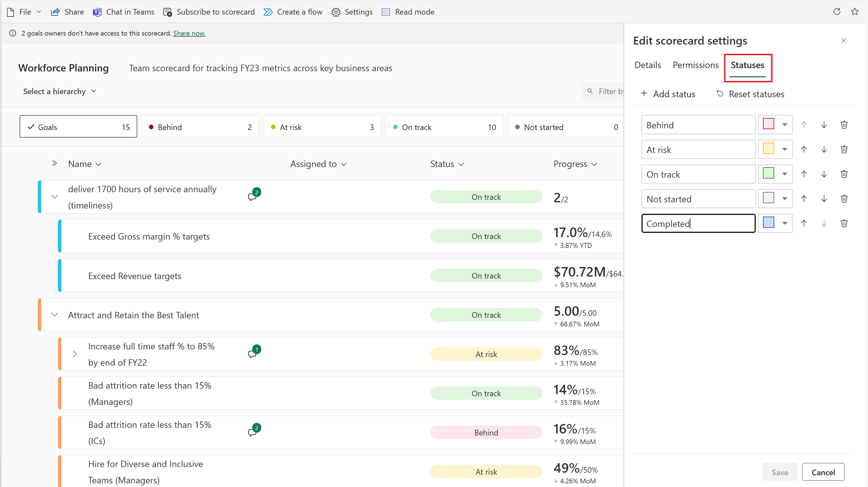Click the Create a flow icon

click(269, 11)
